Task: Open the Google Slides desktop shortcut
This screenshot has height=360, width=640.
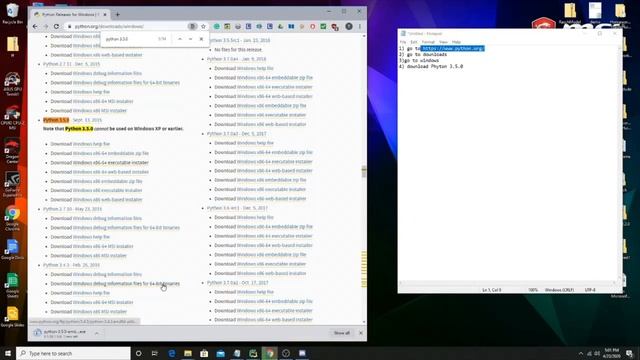Action: [x=12, y=316]
